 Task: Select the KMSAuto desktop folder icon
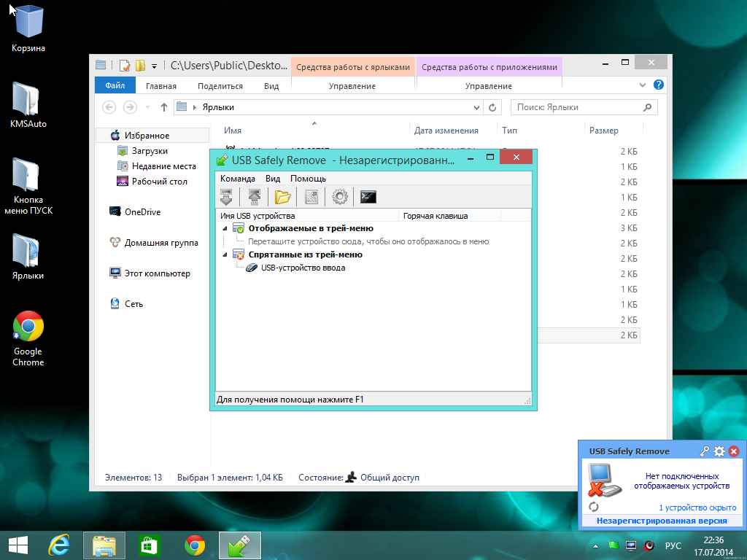[x=28, y=105]
